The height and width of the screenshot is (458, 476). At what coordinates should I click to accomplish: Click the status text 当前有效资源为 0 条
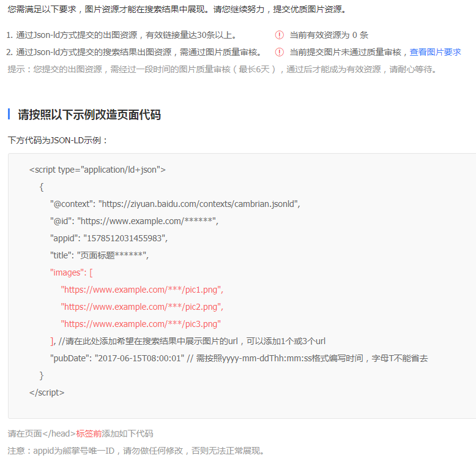pos(329,36)
